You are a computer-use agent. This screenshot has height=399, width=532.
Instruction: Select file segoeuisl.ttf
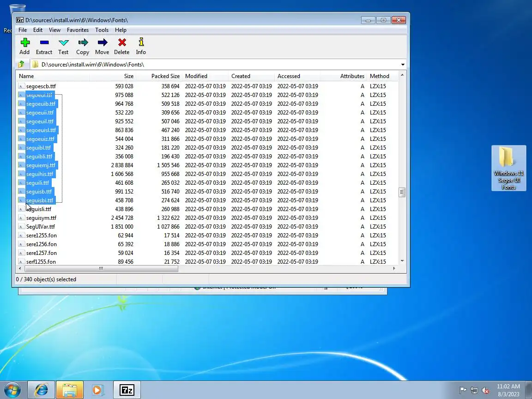41,130
